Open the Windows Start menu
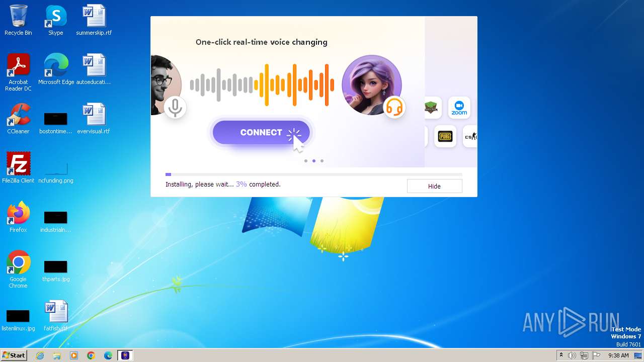Screen dimensions: 644x362 pos(14,355)
